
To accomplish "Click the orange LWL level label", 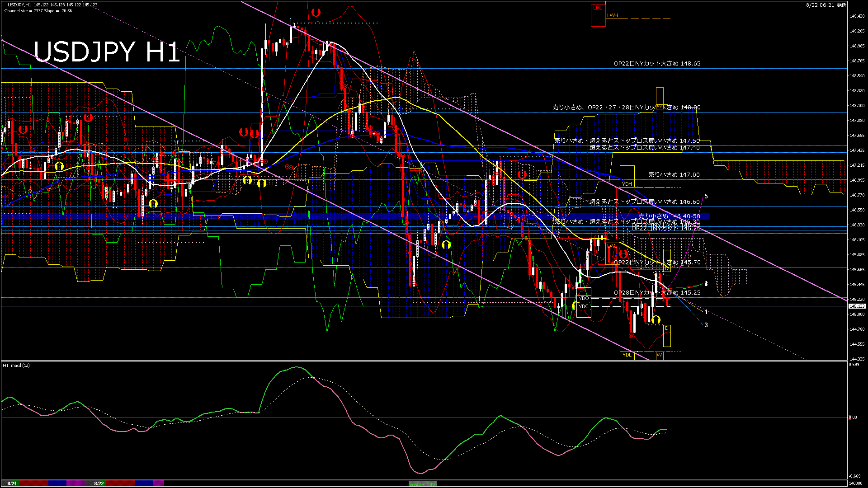I will tap(612, 246).
